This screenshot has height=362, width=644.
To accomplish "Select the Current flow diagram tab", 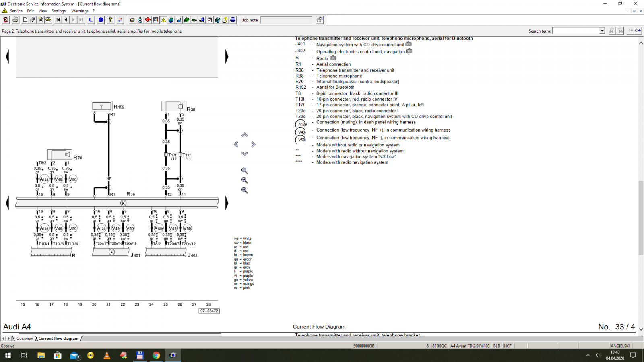I will point(58,339).
